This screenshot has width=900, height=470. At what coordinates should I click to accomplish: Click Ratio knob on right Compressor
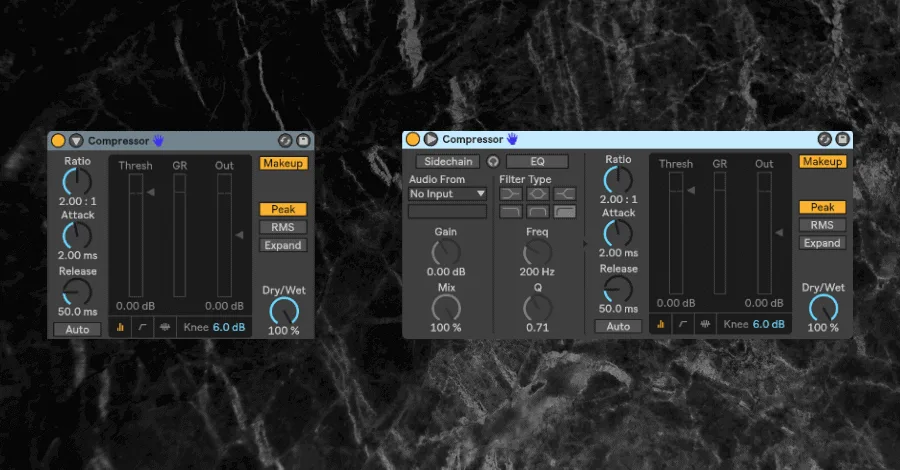(x=618, y=180)
